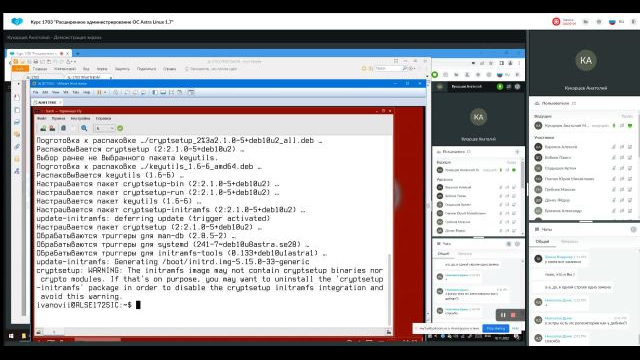Open browser three-dot menu in shared screen
The height and width of the screenshot is (360, 640).
519,63
